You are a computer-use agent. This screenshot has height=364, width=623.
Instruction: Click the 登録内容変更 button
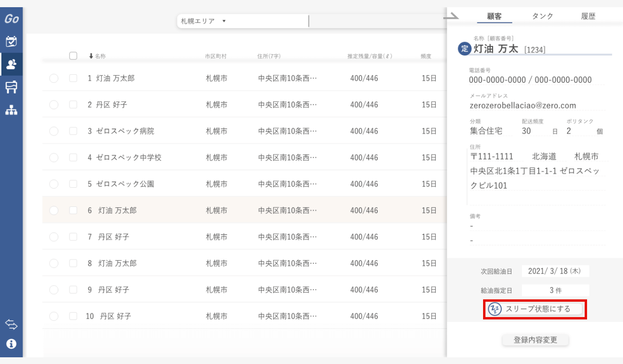(x=536, y=340)
